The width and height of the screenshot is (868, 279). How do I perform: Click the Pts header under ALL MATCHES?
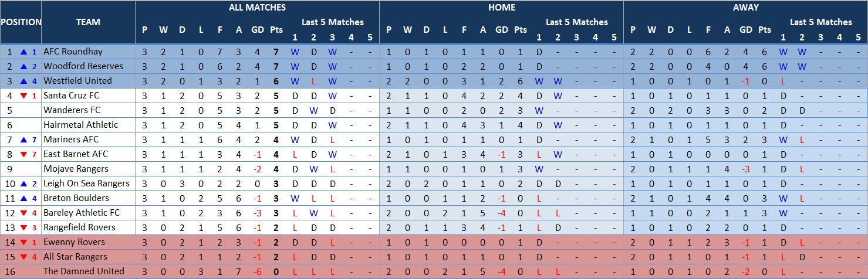[276, 29]
